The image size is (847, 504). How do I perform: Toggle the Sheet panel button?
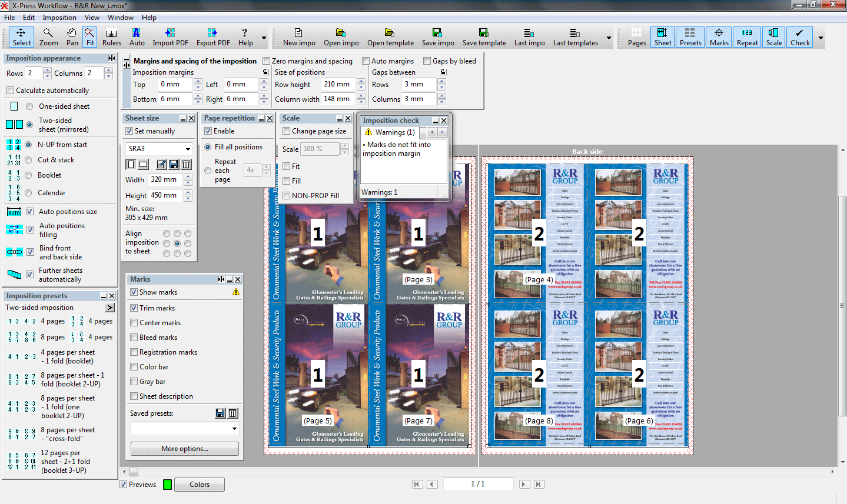point(662,37)
